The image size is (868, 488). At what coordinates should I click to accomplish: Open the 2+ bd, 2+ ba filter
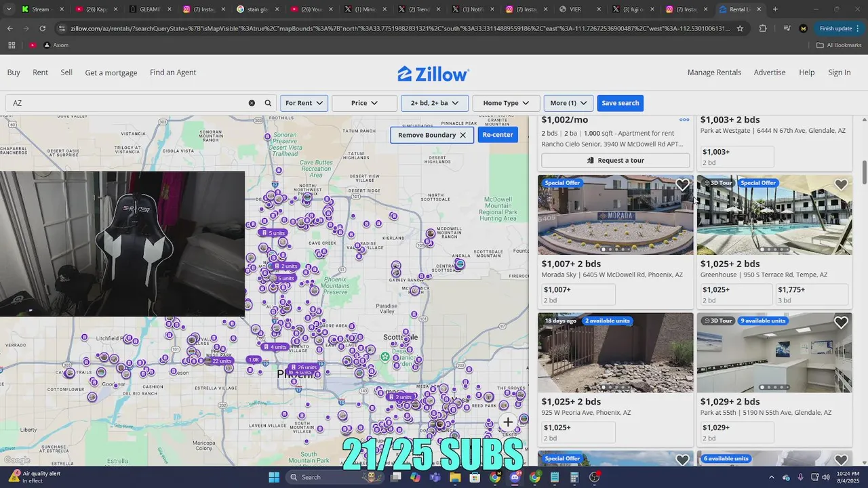click(435, 103)
